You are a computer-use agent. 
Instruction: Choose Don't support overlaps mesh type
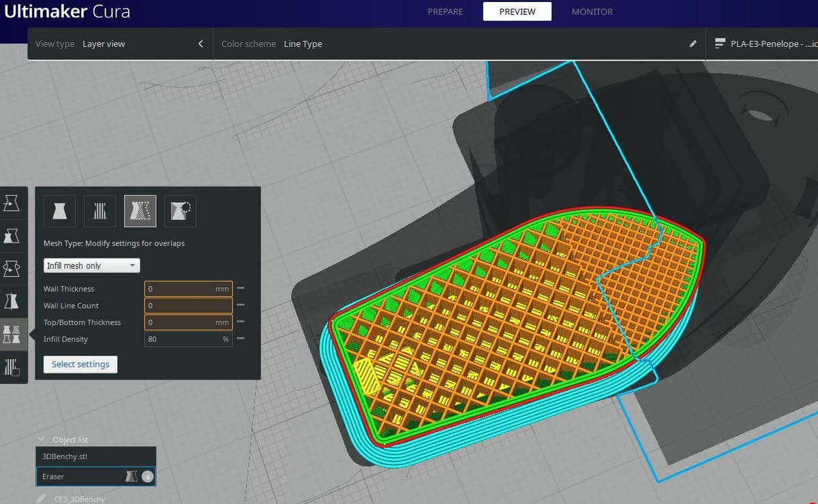pos(181,212)
